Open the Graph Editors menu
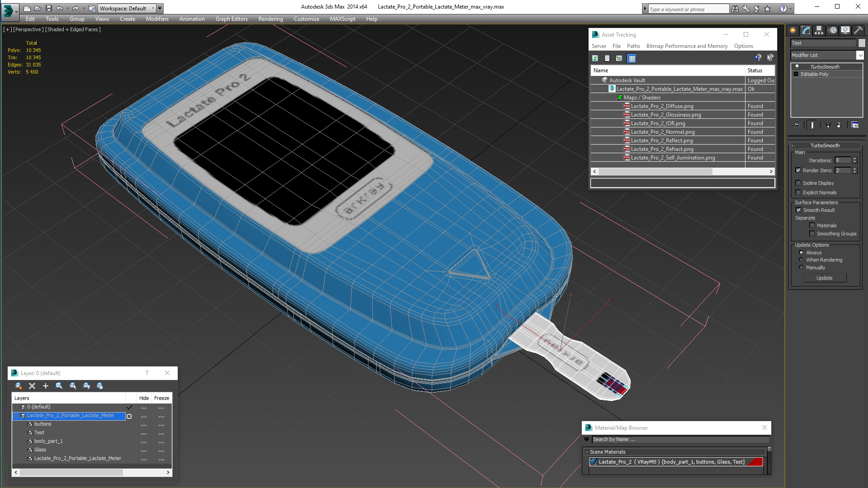The image size is (868, 488). tap(231, 19)
